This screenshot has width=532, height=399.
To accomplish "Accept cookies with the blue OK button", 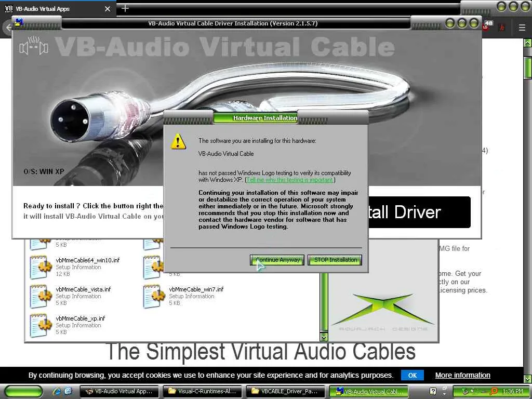I will click(412, 375).
